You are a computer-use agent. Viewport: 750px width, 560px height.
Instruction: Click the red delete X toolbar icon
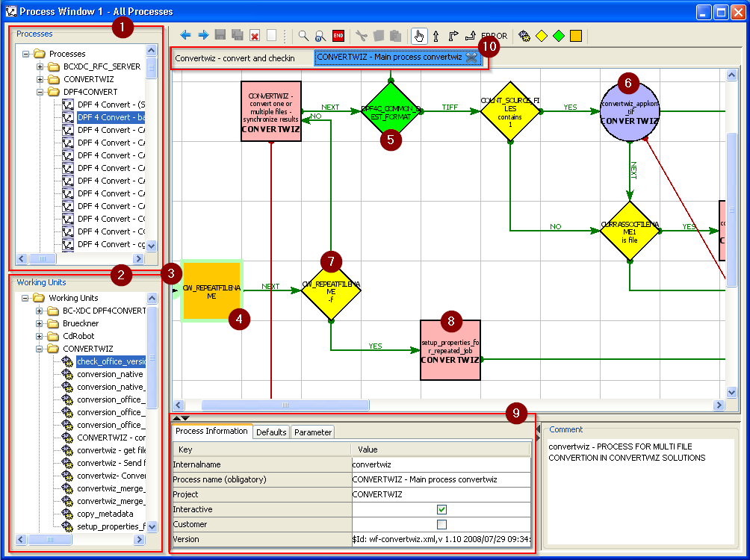tap(255, 35)
